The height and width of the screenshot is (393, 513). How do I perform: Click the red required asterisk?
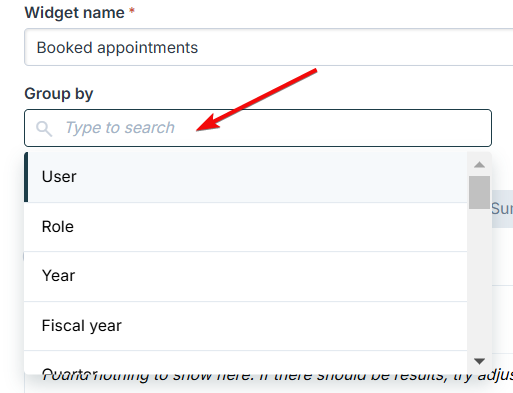[132, 11]
